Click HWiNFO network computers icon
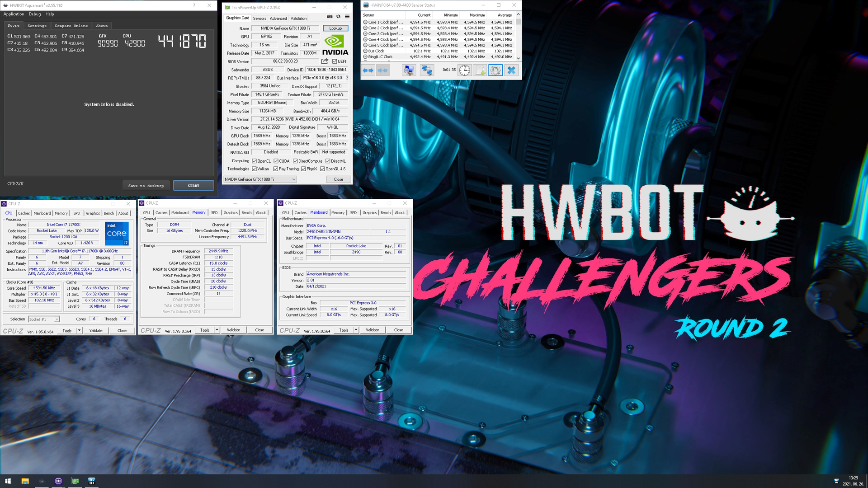The width and height of the screenshot is (868, 488). tap(426, 70)
